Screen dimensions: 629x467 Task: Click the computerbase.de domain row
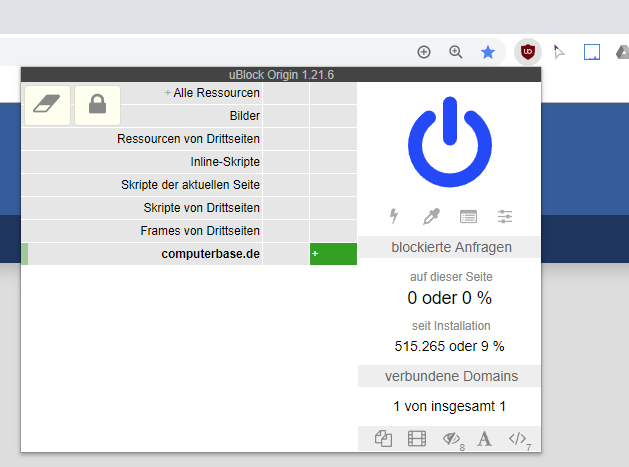pos(142,254)
